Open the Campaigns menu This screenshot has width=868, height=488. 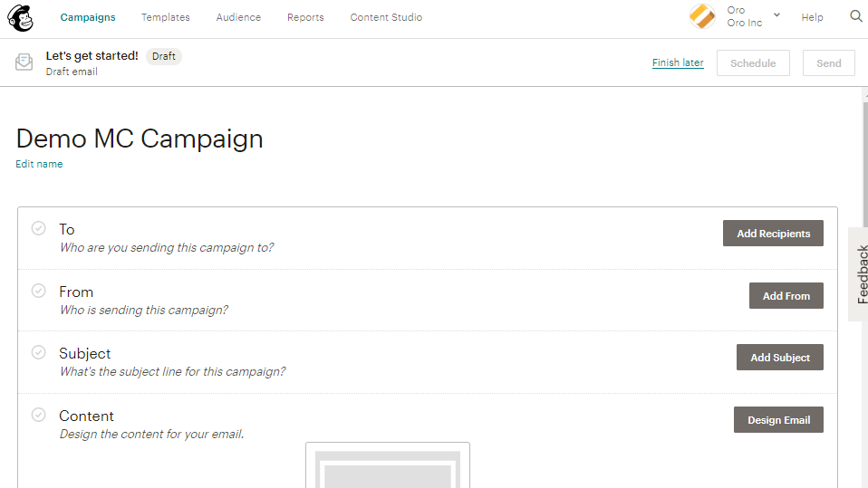[88, 17]
